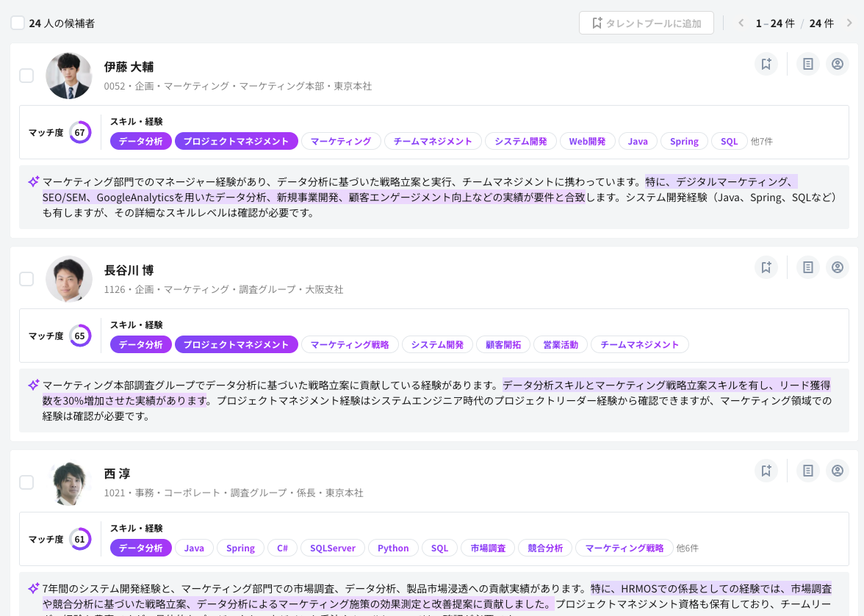
Task: Click the データ分析 tag for 伊藤 大輔
Action: pyautogui.click(x=141, y=142)
